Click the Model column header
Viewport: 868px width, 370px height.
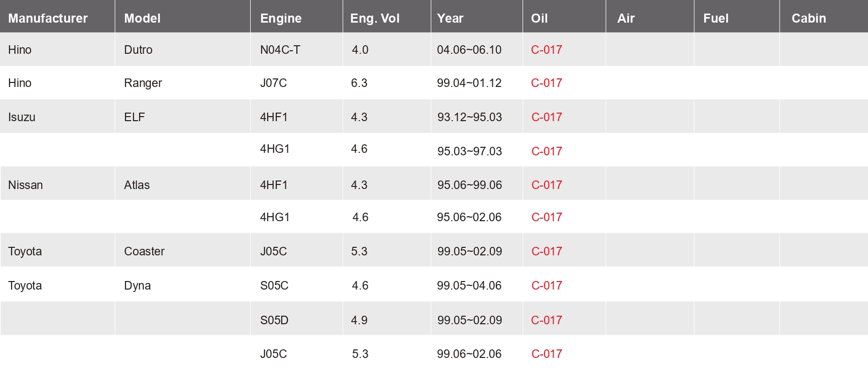pyautogui.click(x=142, y=18)
